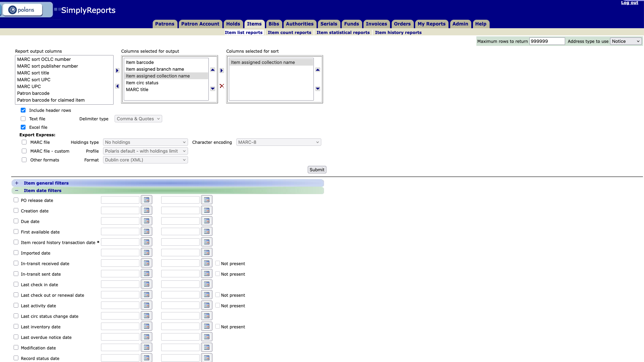Move selected output column down

pos(213,89)
